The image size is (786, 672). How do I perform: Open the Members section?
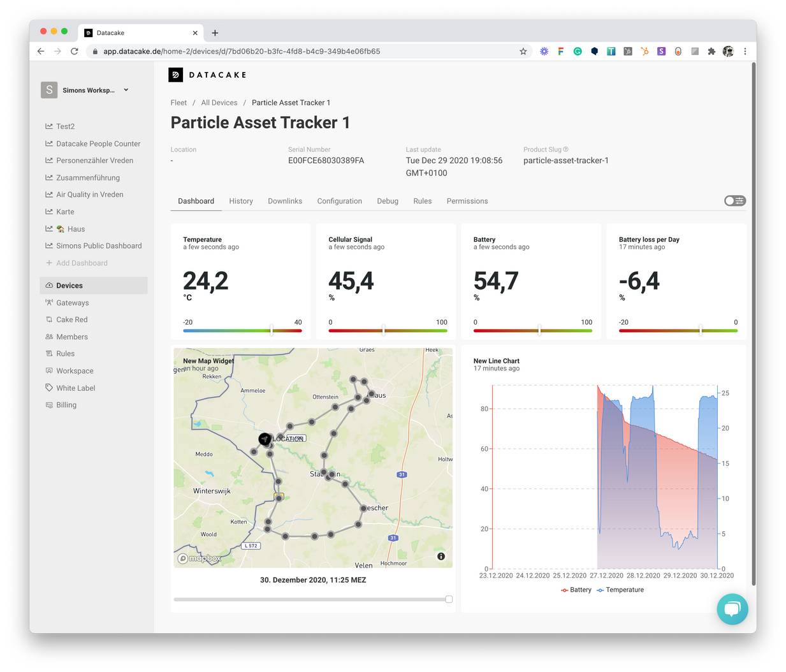click(x=70, y=337)
